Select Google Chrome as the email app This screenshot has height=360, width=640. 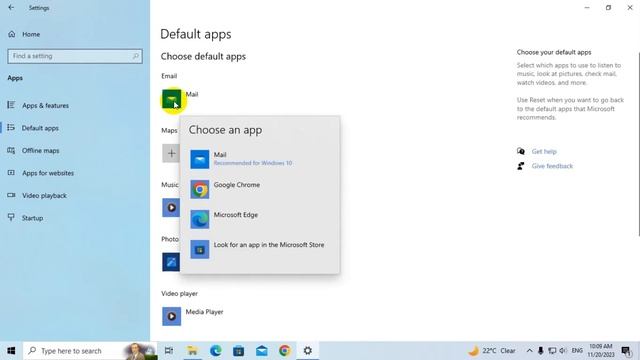pos(260,189)
